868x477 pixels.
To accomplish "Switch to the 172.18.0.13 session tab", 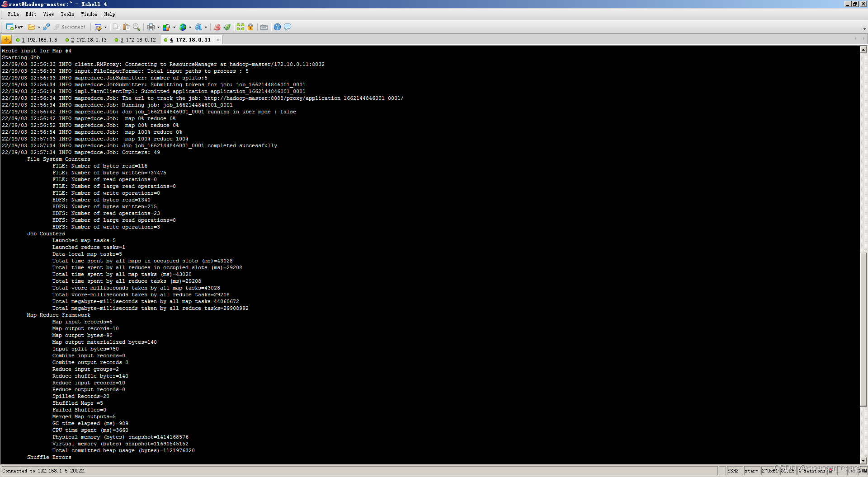I will (x=86, y=40).
